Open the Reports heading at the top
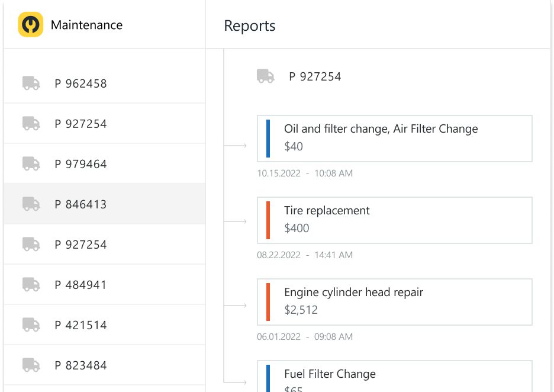The image size is (554, 392). click(x=249, y=26)
